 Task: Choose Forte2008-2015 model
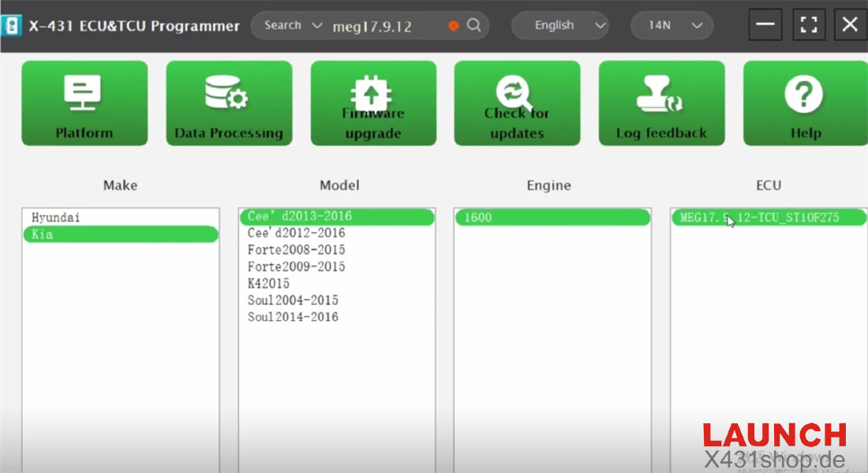[x=296, y=250]
